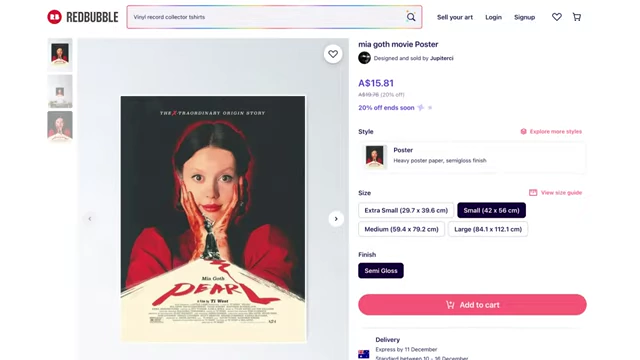Open Jupiterci designer profile link
Viewport: 640px width, 360px height.
442,58
